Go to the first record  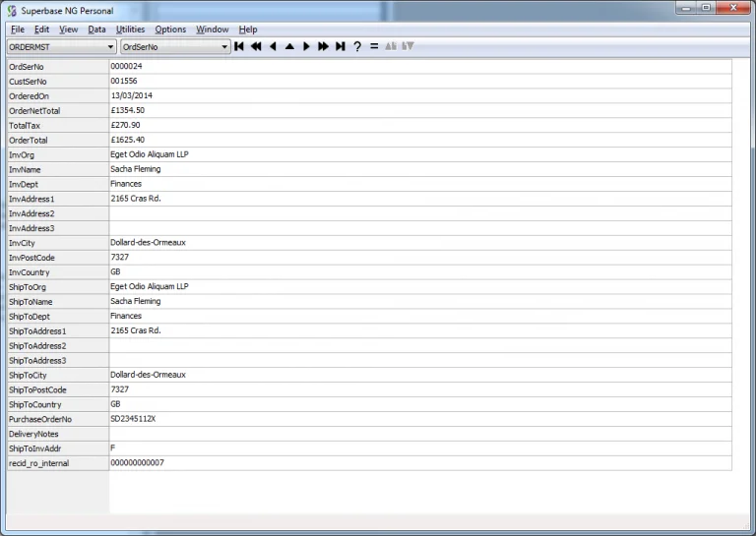[239, 46]
